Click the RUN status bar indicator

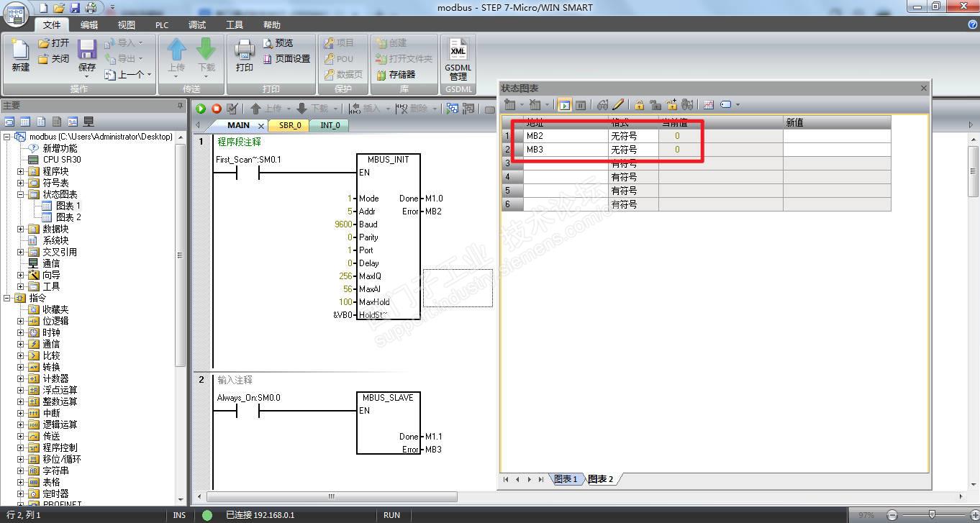391,515
